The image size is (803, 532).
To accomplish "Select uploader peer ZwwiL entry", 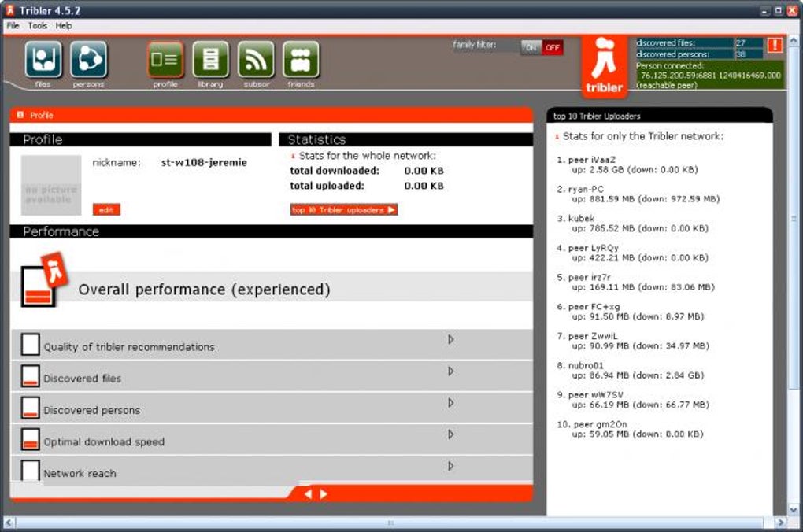I will [633, 341].
